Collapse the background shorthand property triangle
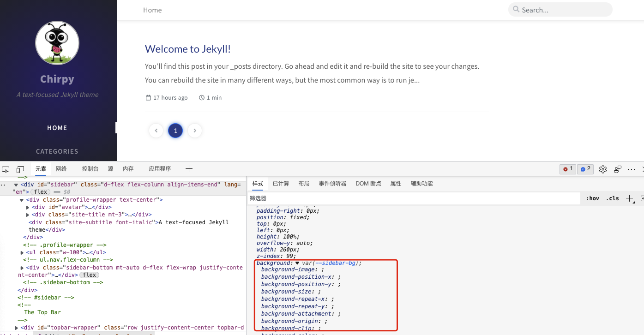 point(297,263)
